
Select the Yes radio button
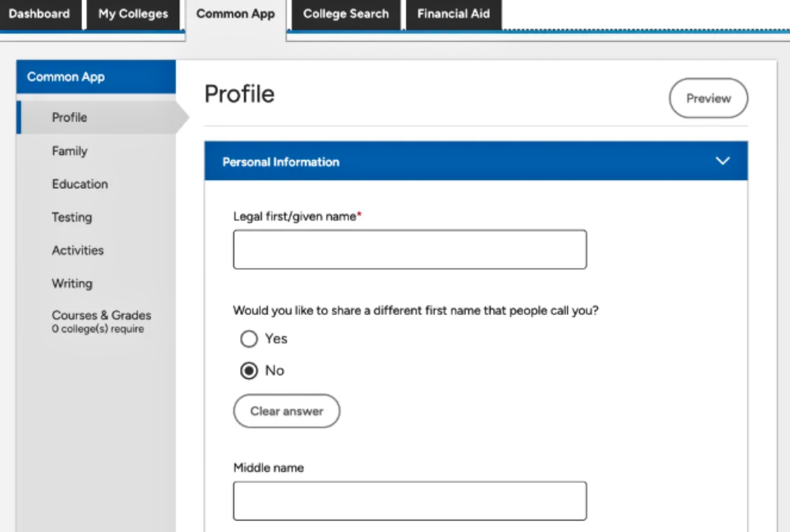tap(249, 339)
